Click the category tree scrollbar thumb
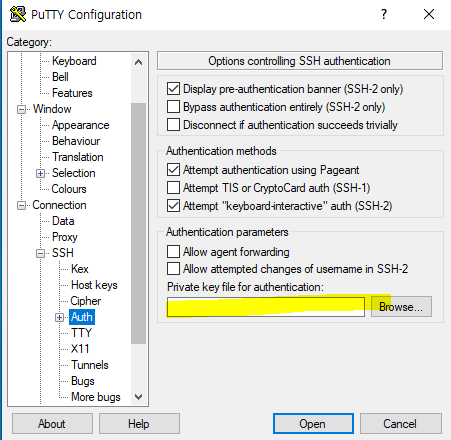This screenshot has width=451, height=440. tap(138, 223)
